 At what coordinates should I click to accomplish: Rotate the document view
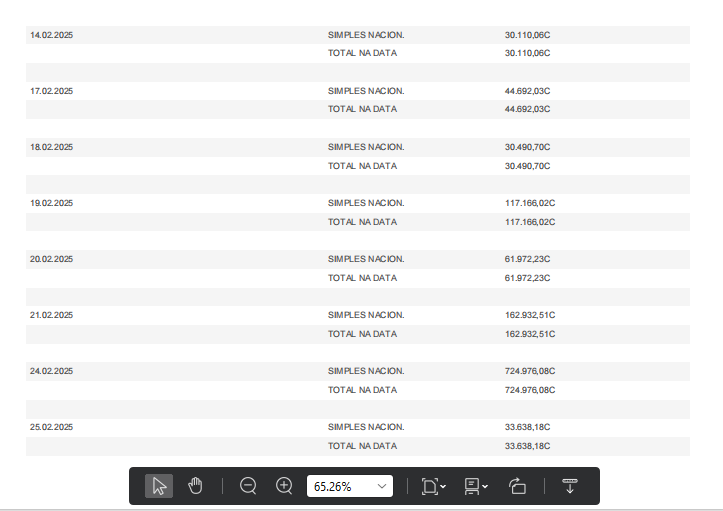pos(517,486)
